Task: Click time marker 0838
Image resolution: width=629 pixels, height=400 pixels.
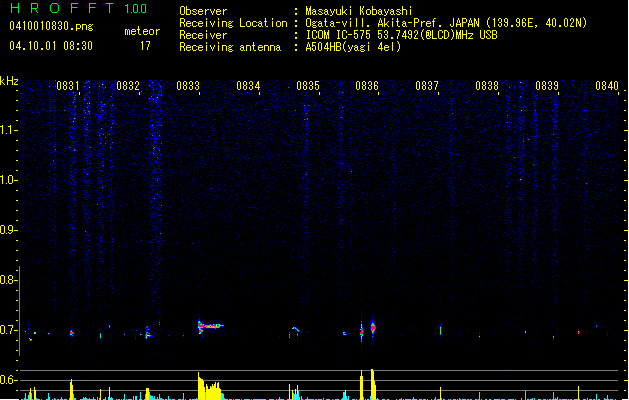Action: (x=487, y=86)
